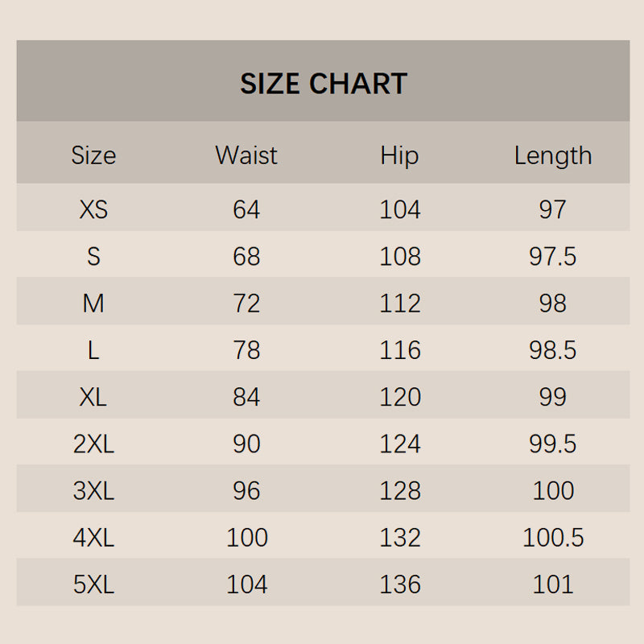This screenshot has width=644, height=644.
Task: Click the SIZE CHART title
Action: click(x=324, y=84)
